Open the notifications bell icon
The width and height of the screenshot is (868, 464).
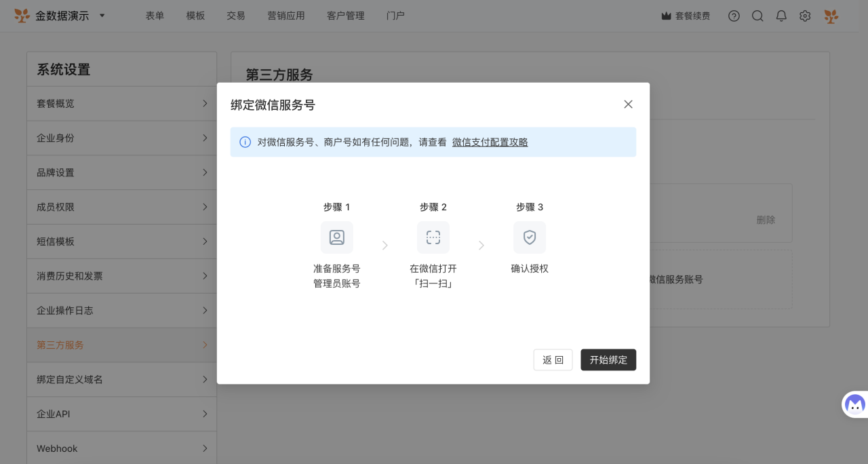tap(781, 16)
